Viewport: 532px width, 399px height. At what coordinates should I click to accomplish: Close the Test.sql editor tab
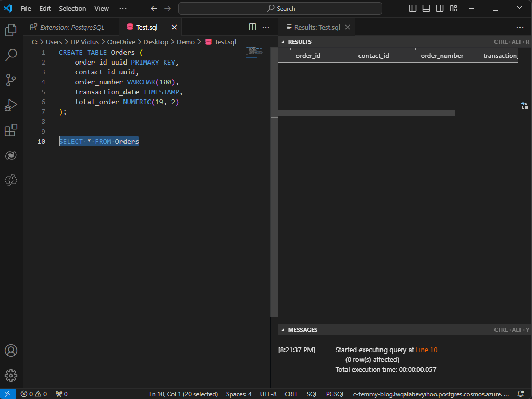[174, 27]
